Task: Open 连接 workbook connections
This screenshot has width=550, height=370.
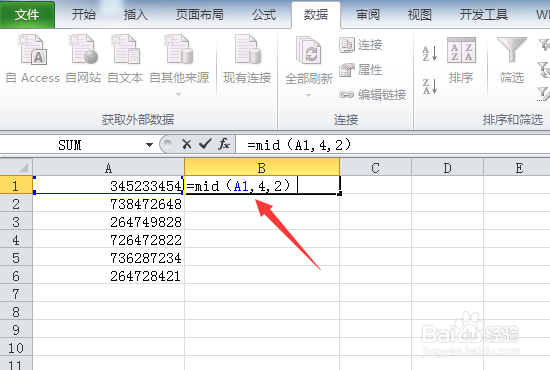Action: [x=361, y=45]
